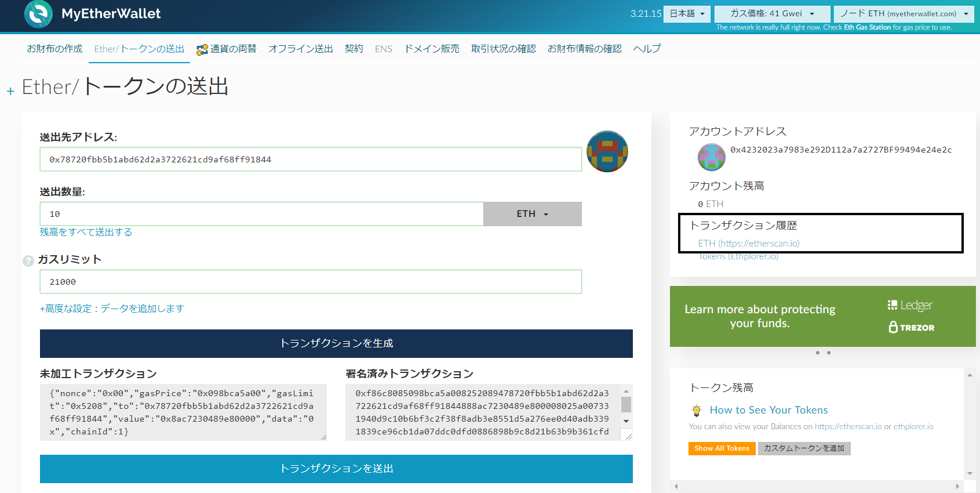Click the Learn more about protecting banner

point(823,317)
